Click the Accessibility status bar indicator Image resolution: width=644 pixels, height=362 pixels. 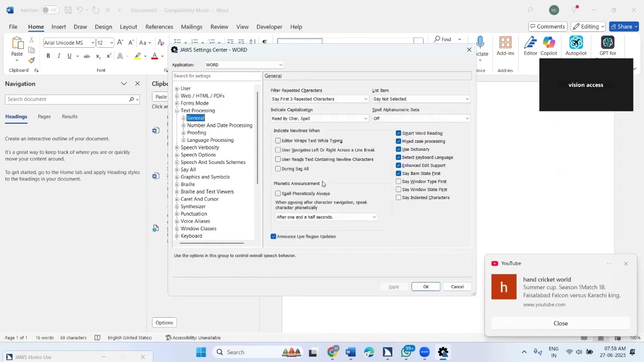tap(193, 338)
